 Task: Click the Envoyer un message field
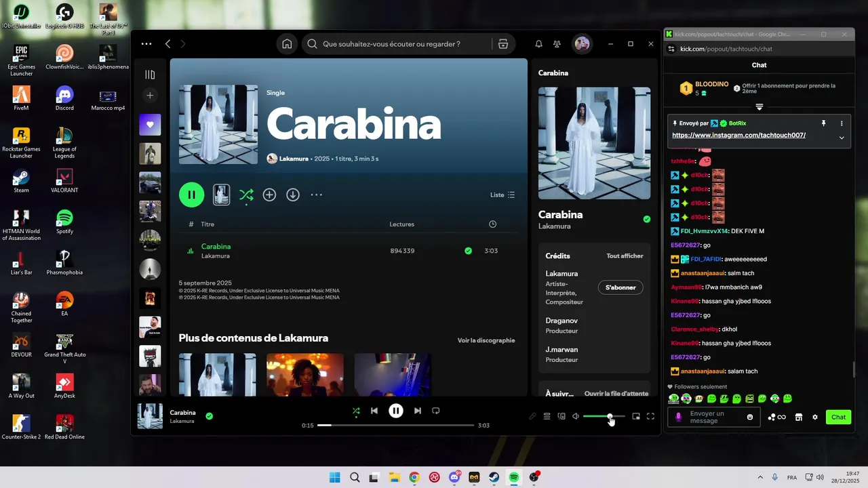(715, 418)
